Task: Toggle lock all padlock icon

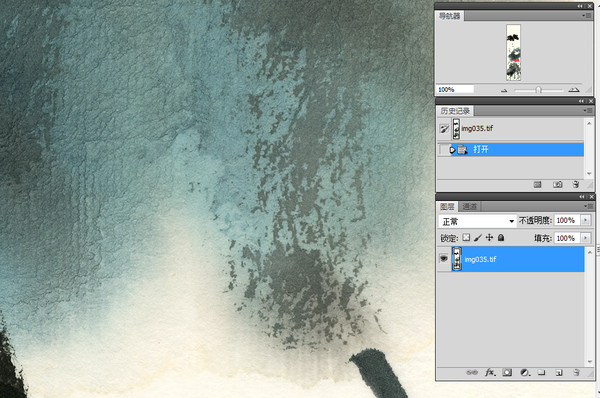Action: [501, 238]
